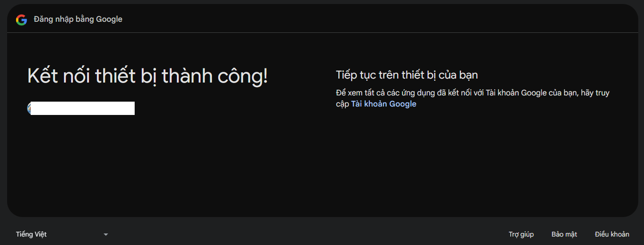The height and width of the screenshot is (245, 644).
Task: Click the Kết nối thiết bị thành công heading
Action: (x=148, y=76)
